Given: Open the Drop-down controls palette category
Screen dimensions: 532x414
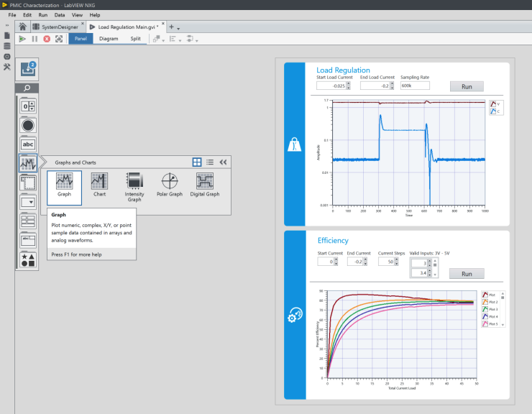Looking at the screenshot, I should tap(28, 203).
